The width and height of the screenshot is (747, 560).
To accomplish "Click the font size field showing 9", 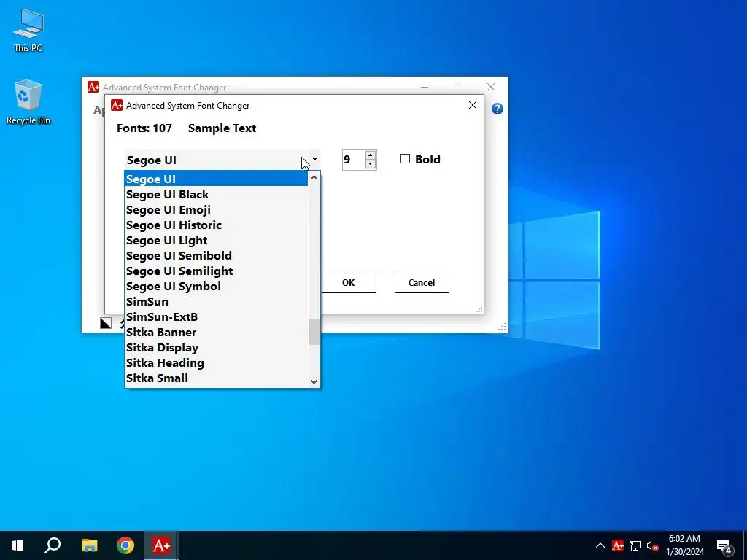I will 354,160.
